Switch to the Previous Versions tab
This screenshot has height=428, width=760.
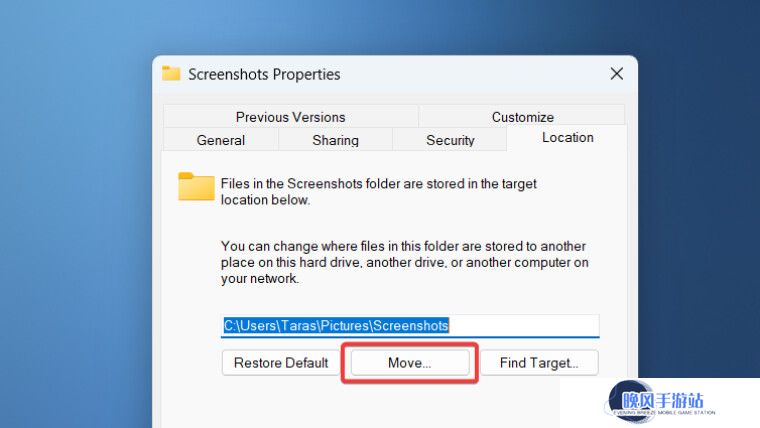(290, 117)
